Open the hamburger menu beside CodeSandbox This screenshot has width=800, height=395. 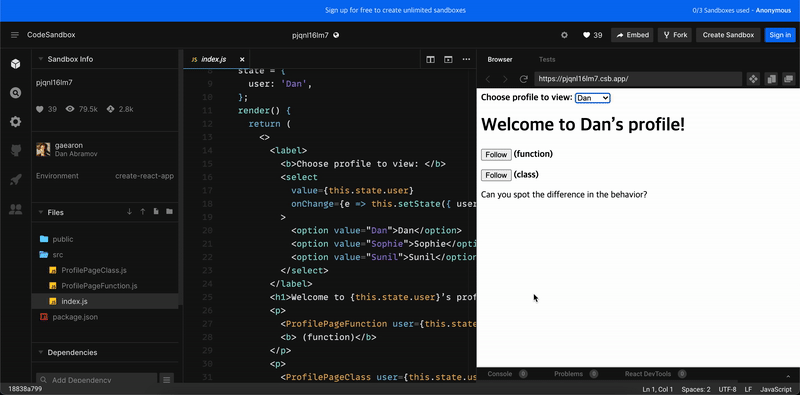coord(15,35)
